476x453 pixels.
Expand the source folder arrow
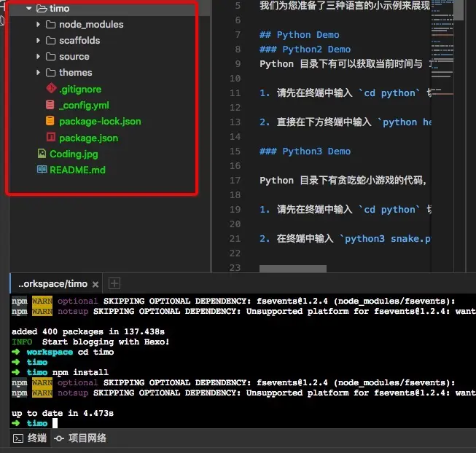click(x=38, y=56)
